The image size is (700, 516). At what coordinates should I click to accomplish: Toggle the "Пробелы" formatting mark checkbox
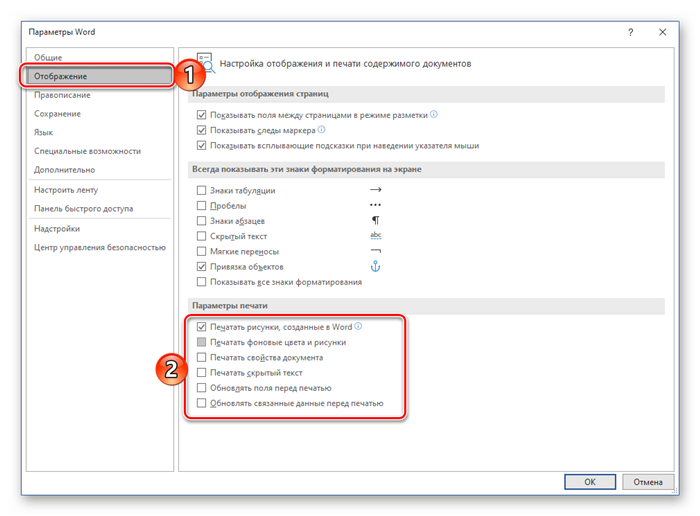click(202, 205)
